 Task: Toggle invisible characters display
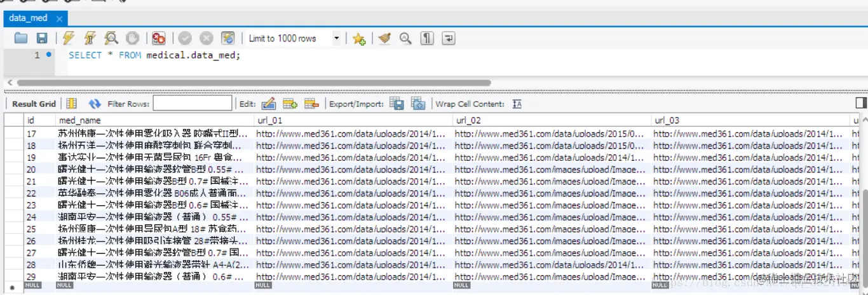[x=427, y=39]
